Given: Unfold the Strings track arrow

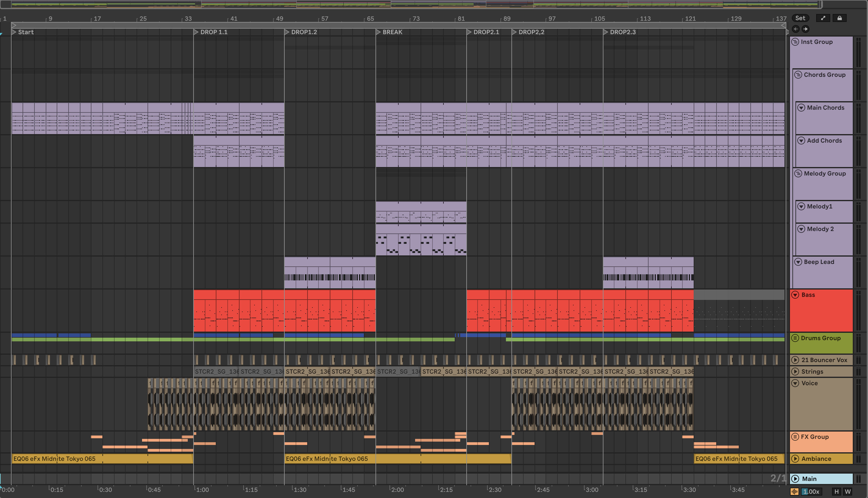Looking at the screenshot, I should pos(795,372).
